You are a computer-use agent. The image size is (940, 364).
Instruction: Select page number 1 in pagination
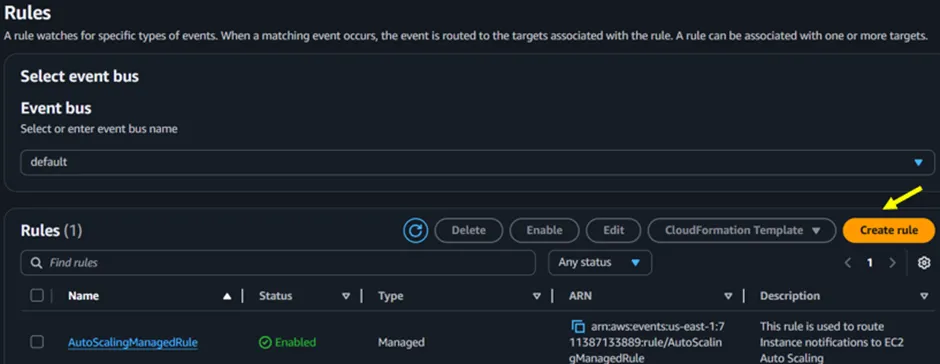coord(869,263)
